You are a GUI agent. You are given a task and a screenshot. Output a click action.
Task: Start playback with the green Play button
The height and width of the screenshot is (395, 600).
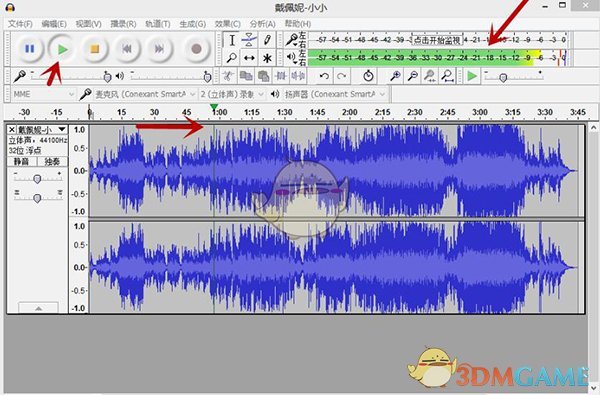click(x=62, y=49)
